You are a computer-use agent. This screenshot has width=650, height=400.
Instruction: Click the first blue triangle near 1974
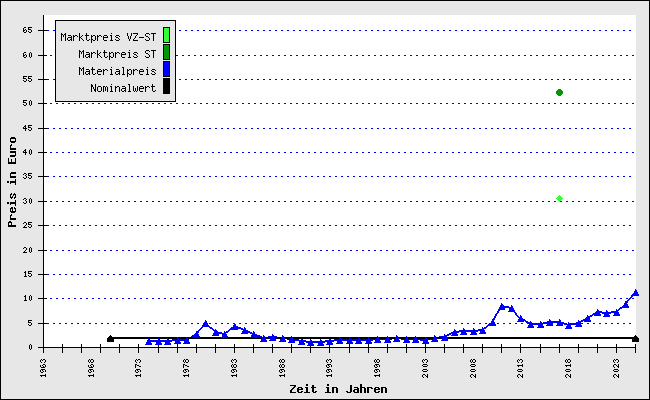pos(149,342)
